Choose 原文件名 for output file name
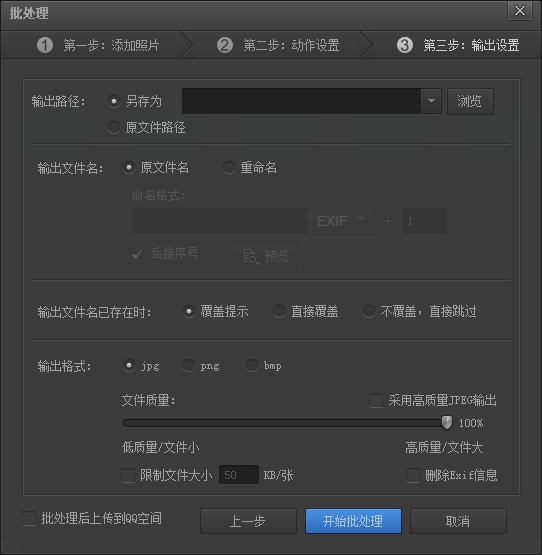The height and width of the screenshot is (555, 542). 129,167
